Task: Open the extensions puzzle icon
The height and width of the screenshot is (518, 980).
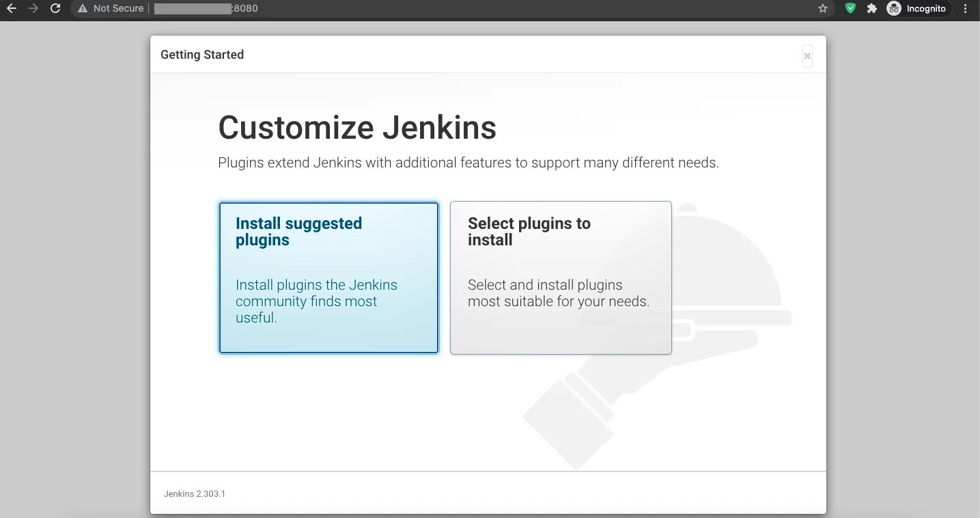Action: click(872, 8)
